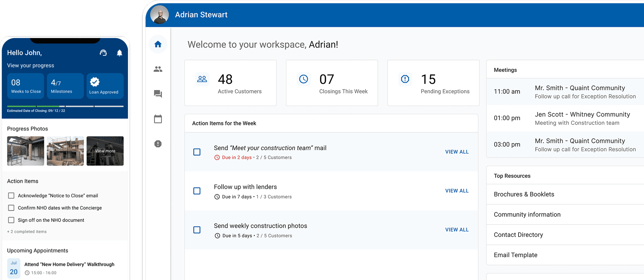Check the Send Meet your construction team mail box
Viewport: 644px width, 280px height.
[197, 152]
